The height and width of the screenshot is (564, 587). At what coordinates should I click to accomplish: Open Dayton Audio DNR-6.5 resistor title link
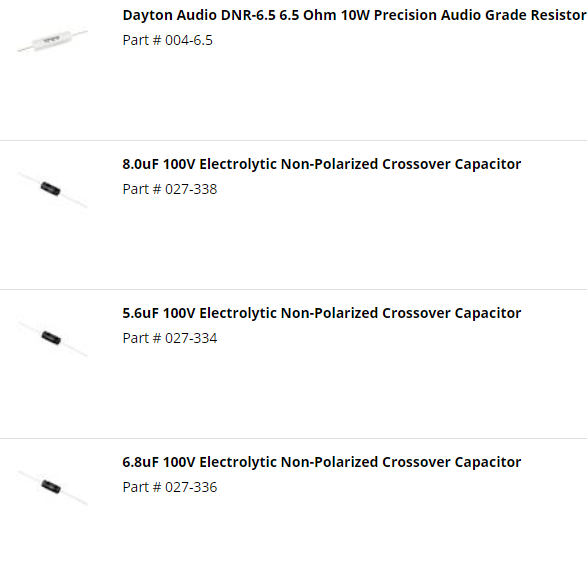click(355, 15)
